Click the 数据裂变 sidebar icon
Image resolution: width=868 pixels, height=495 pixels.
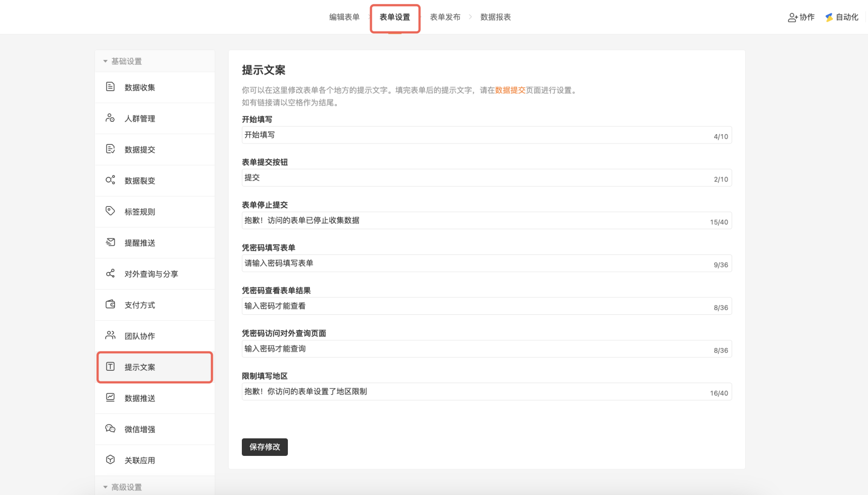coord(110,180)
